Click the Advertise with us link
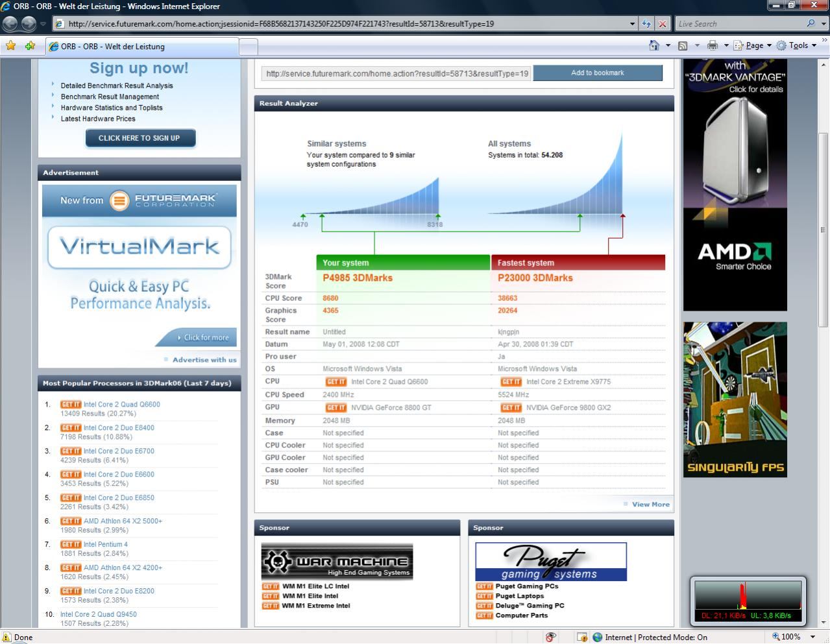Screen dimensions: 830x644 [x=204, y=360]
